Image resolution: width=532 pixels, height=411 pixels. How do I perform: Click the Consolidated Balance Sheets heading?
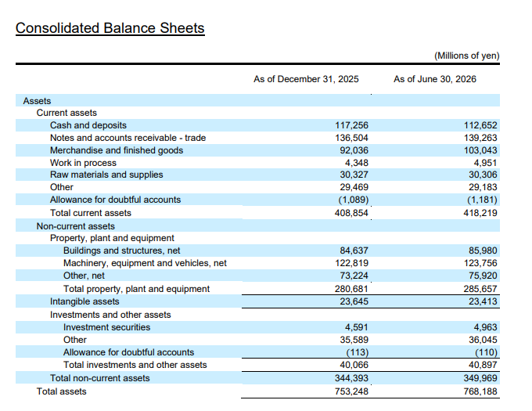(110, 28)
